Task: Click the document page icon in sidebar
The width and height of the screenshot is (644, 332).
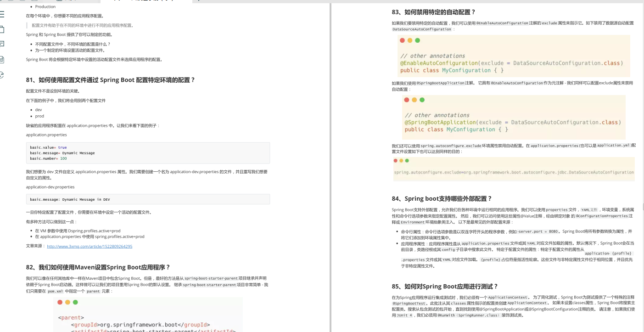Action: [2, 59]
